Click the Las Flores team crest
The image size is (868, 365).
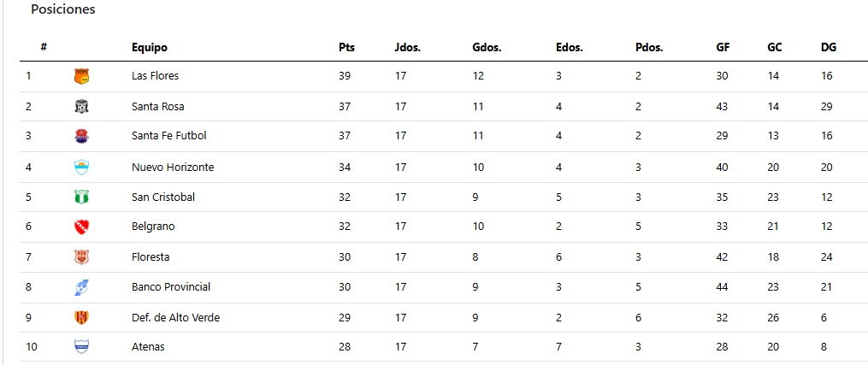coord(81,76)
